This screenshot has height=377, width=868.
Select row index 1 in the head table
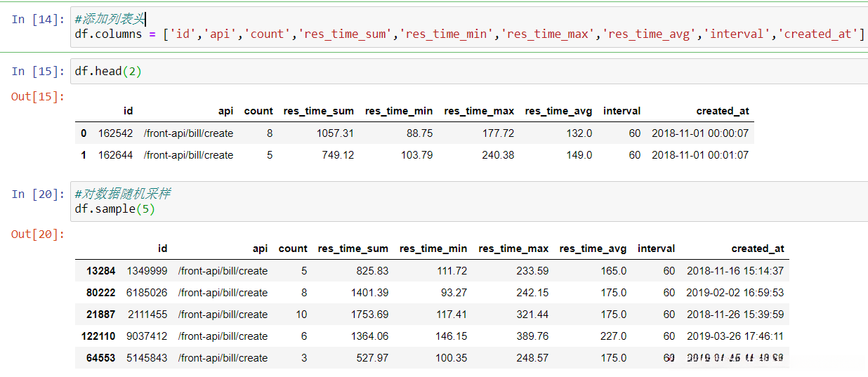[x=84, y=155]
